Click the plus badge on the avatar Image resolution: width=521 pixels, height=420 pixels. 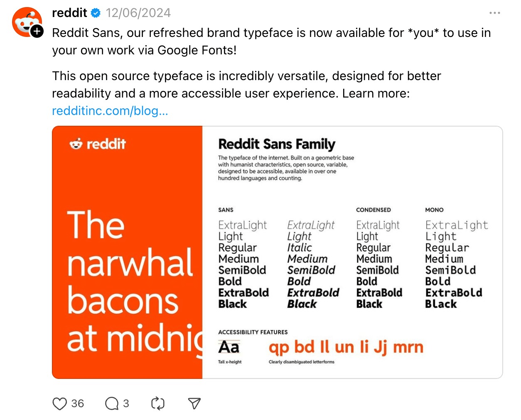[x=37, y=30]
